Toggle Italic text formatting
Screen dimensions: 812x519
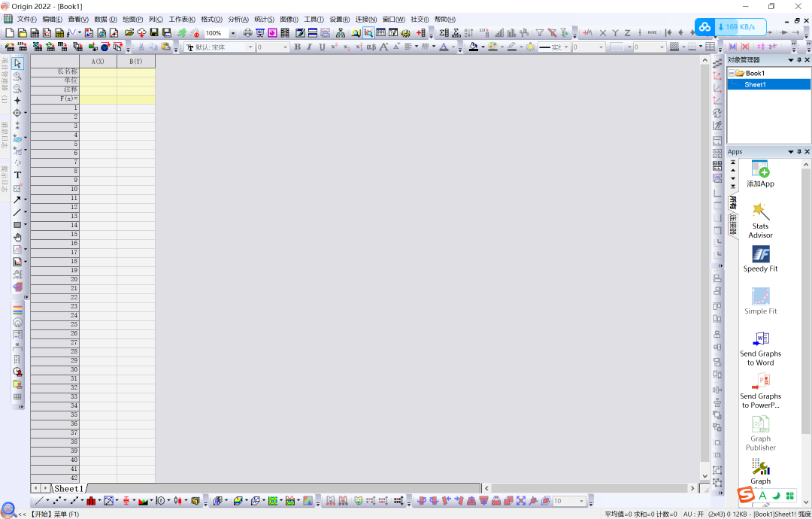coord(309,47)
